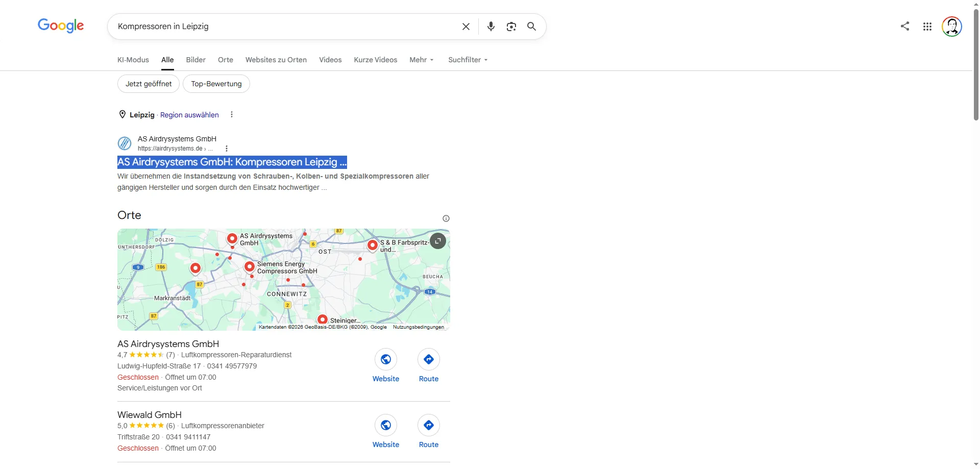Start voice search with microphone icon

click(x=491, y=27)
